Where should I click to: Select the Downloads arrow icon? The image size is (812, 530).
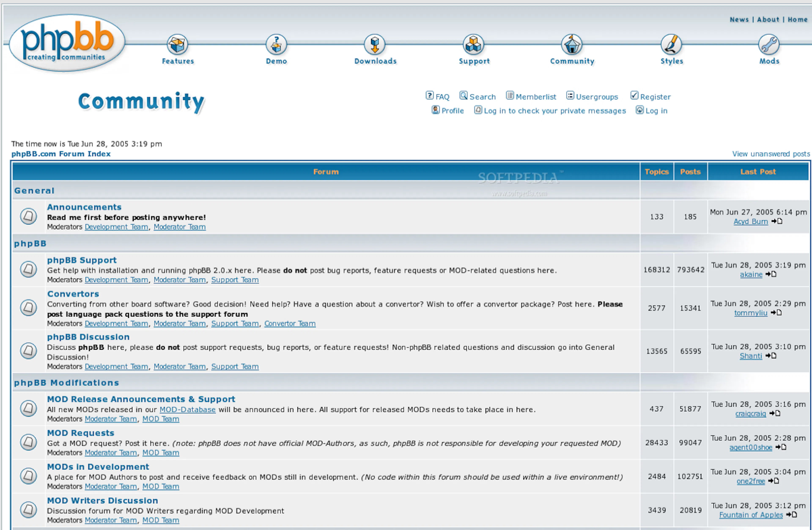[x=375, y=44]
